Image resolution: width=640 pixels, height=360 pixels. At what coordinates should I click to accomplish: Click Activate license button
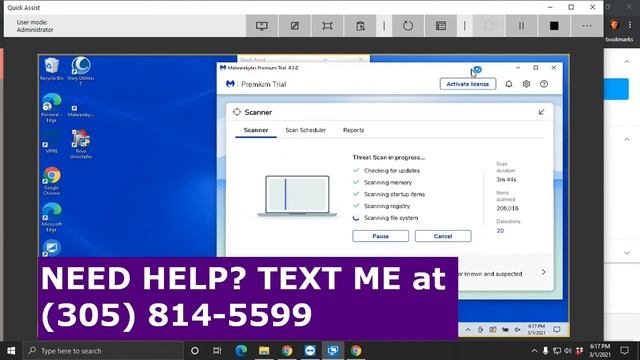point(468,84)
